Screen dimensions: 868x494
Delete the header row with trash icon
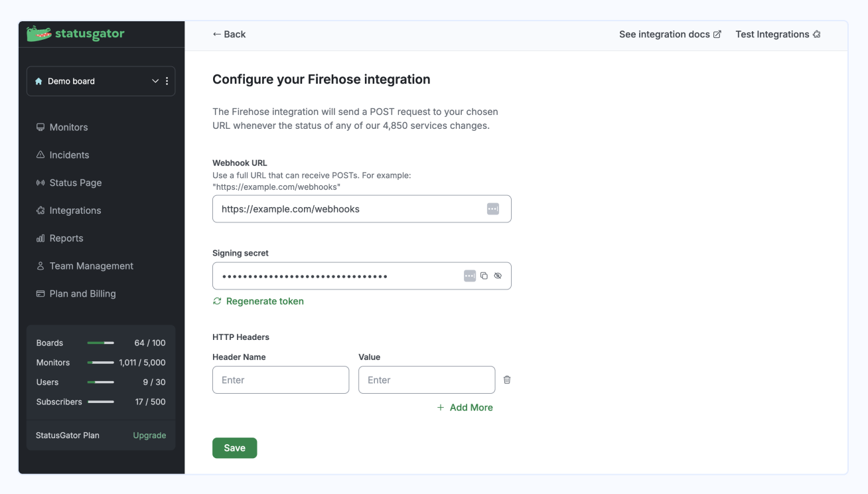click(x=507, y=380)
